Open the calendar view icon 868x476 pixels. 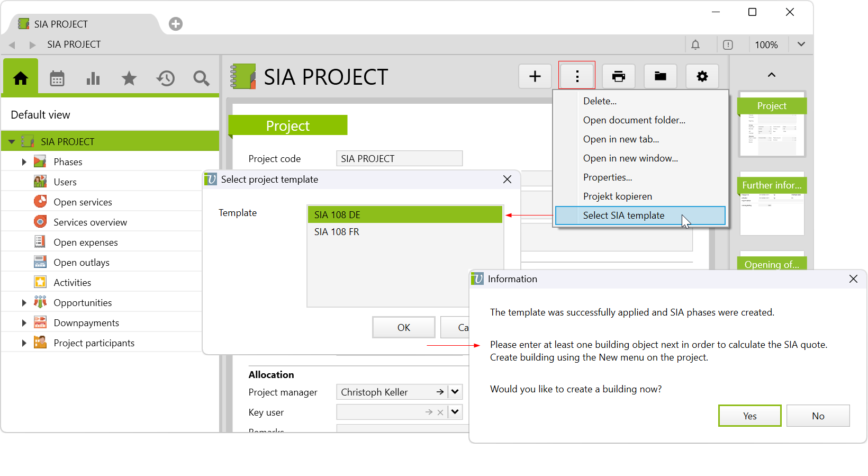pyautogui.click(x=57, y=79)
